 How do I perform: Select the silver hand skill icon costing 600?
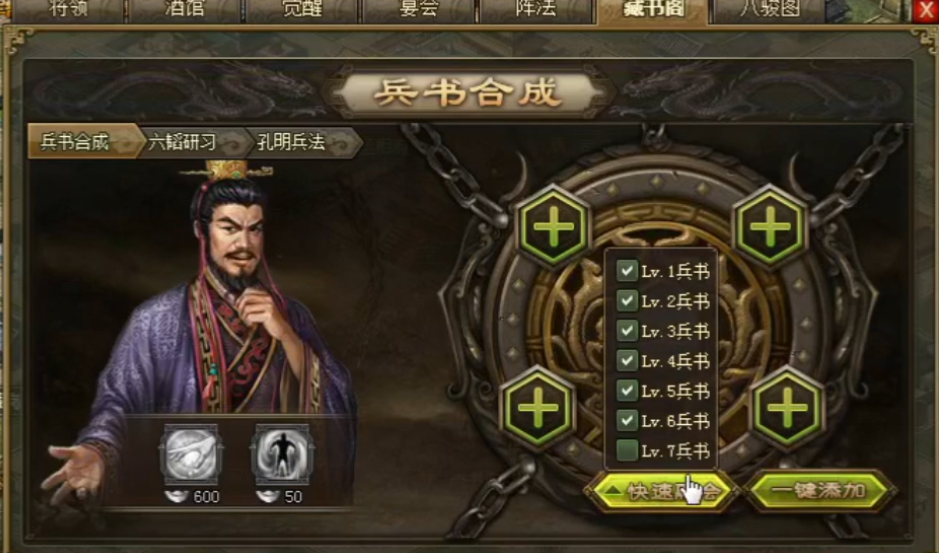(x=192, y=454)
